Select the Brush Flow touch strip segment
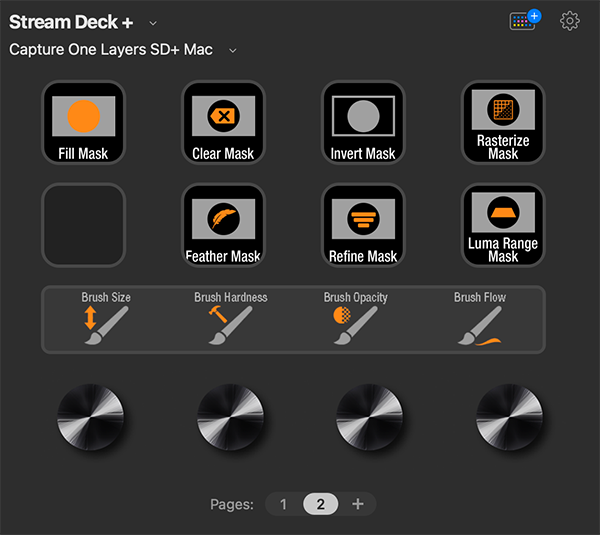 tap(480, 319)
